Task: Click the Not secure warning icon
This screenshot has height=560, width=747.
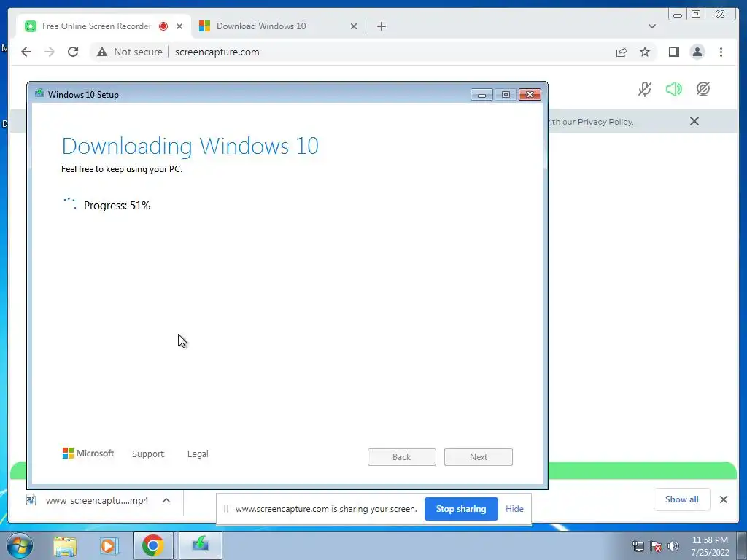Action: 102,52
